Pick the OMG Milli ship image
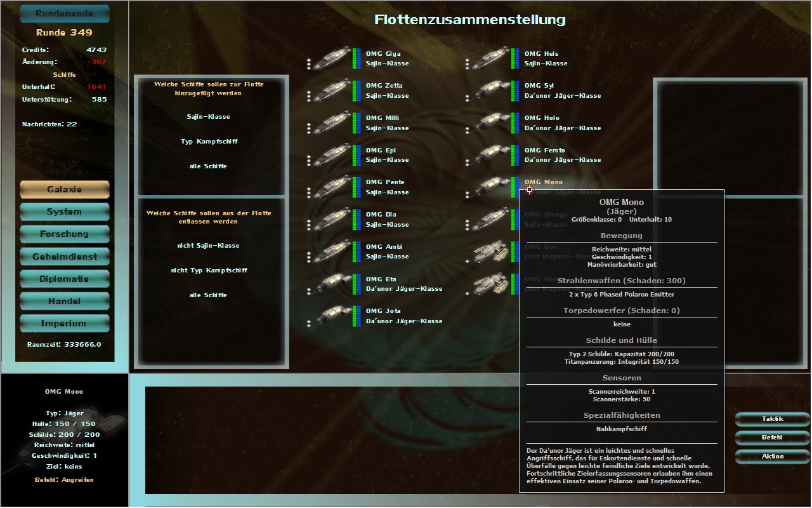Image resolution: width=812 pixels, height=508 pixels. point(331,123)
